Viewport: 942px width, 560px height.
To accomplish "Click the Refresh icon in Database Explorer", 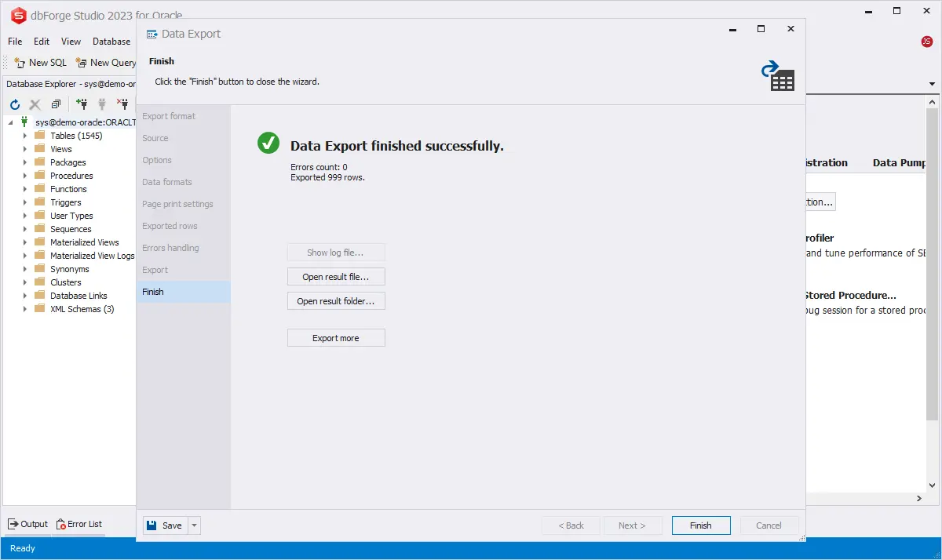I will point(14,104).
